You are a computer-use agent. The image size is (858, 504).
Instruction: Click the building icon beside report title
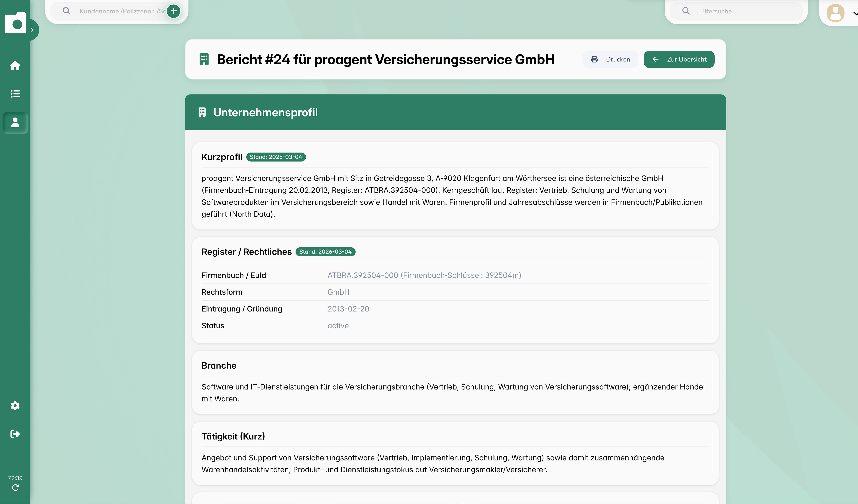204,59
